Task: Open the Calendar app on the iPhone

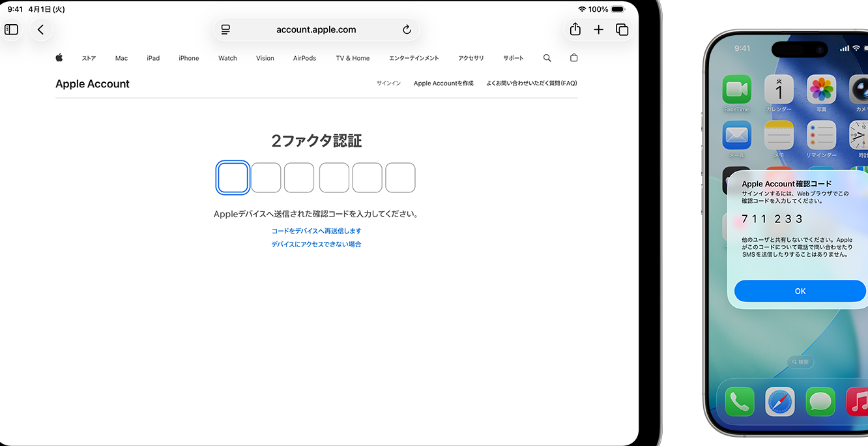Action: coord(779,89)
